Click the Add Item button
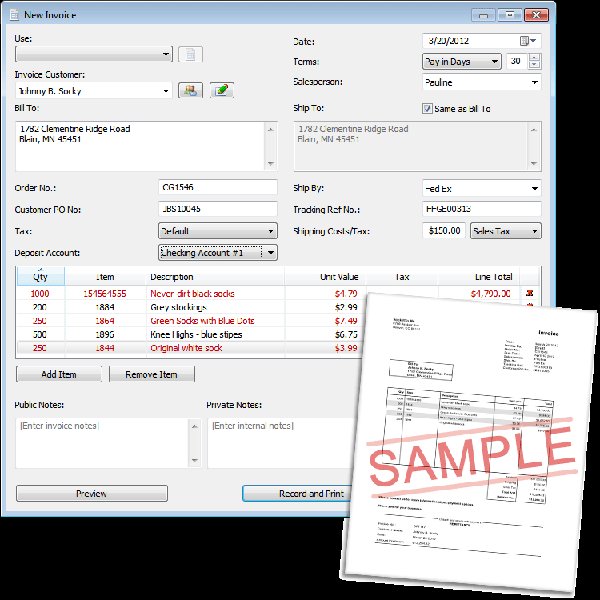Image resolution: width=600 pixels, height=600 pixels. pyautogui.click(x=59, y=374)
